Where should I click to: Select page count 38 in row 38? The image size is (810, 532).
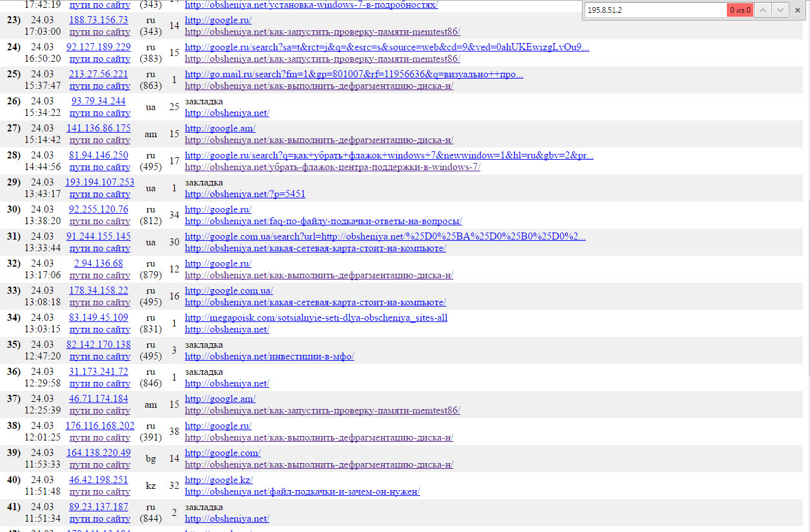point(174,432)
